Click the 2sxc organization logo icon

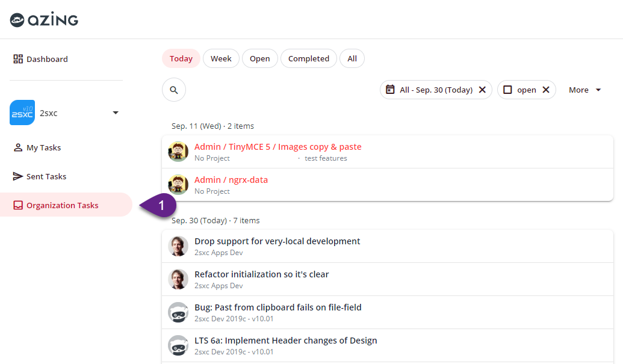22,113
